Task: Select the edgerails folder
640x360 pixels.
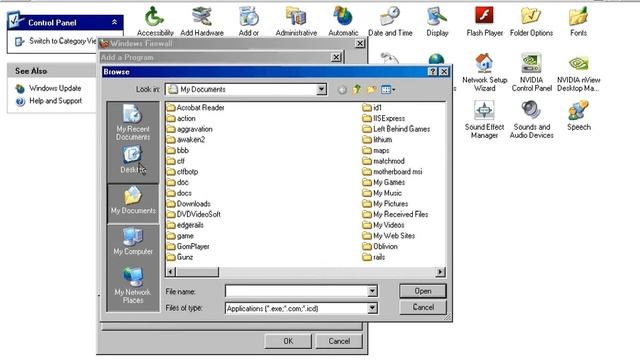Action: (x=185, y=225)
